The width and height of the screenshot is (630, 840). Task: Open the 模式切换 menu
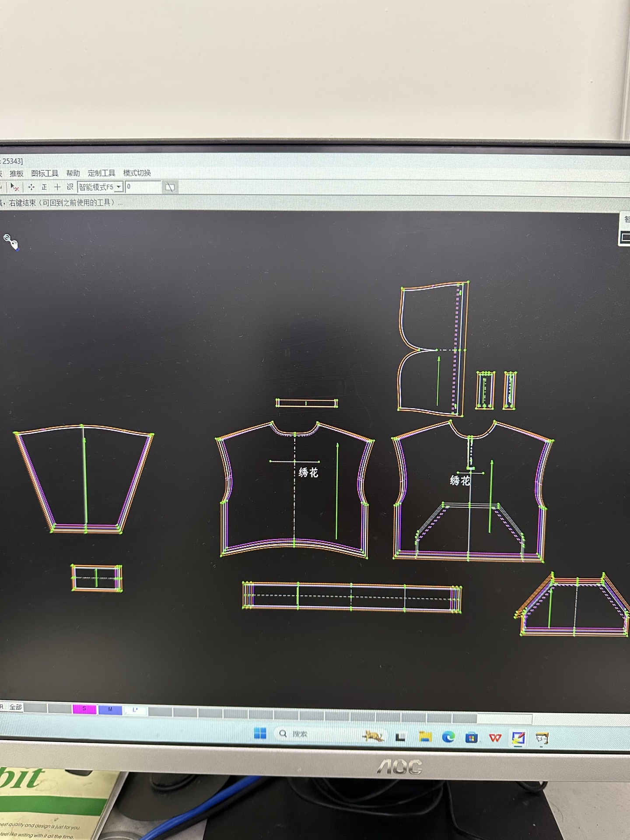click(137, 173)
